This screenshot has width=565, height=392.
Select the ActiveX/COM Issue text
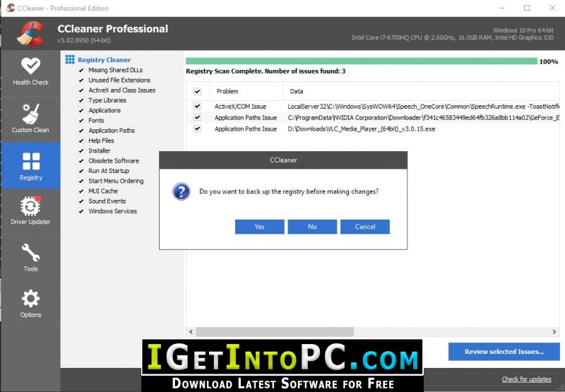tap(240, 106)
